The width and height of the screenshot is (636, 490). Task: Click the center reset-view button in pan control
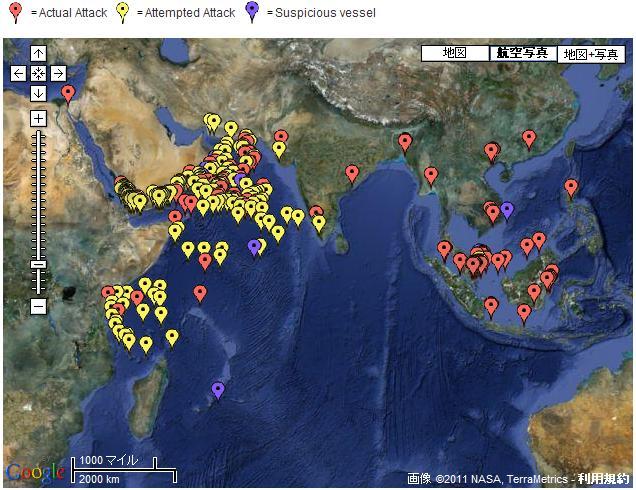[x=38, y=73]
